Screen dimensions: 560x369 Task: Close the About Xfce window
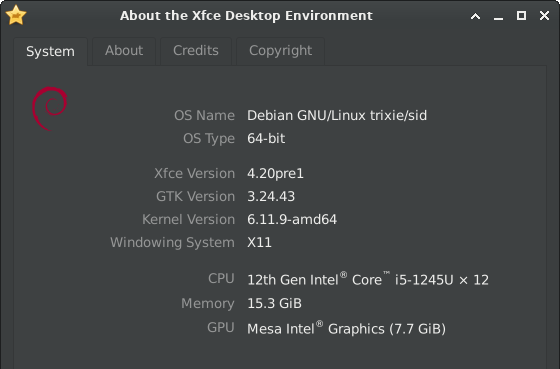(x=544, y=15)
